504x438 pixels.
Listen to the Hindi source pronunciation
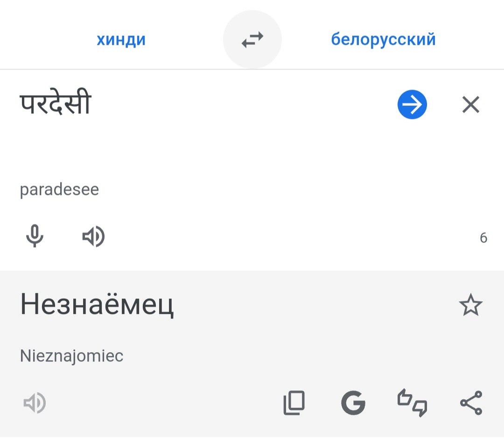(93, 236)
